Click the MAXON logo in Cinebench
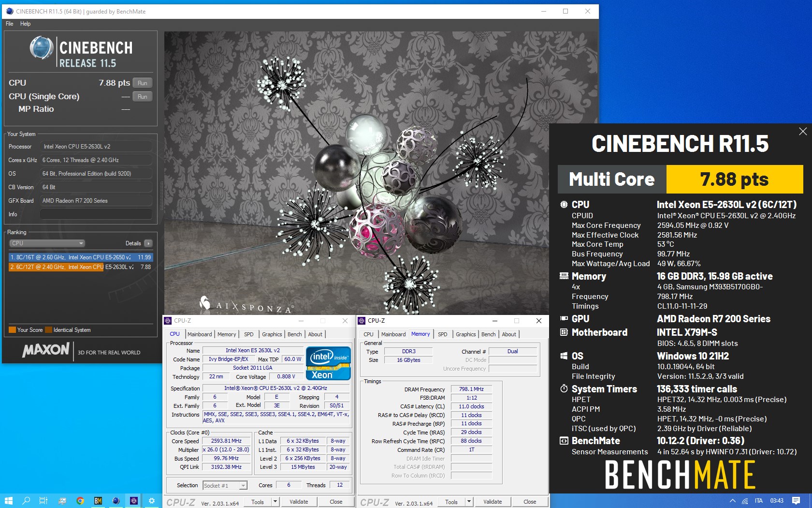The width and height of the screenshot is (812, 508). (x=46, y=349)
